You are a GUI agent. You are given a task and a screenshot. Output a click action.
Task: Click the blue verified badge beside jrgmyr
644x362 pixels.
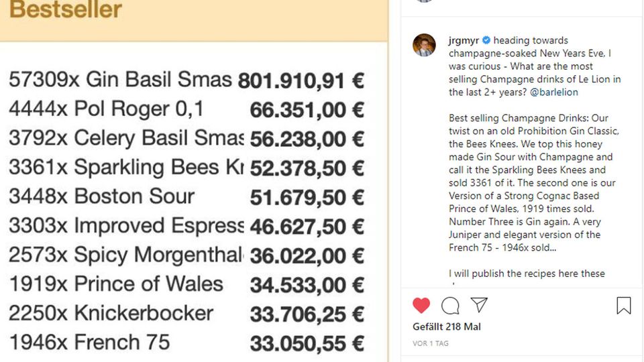click(486, 40)
